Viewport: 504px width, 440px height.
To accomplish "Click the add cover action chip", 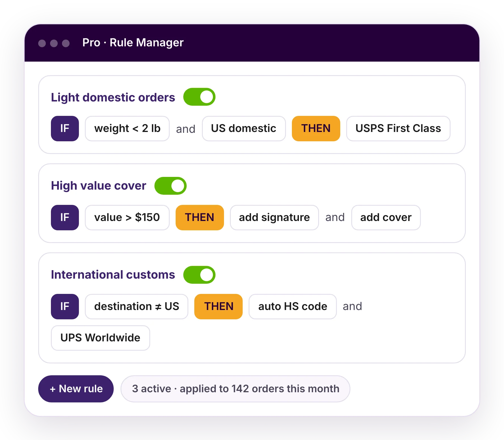I will (x=386, y=218).
